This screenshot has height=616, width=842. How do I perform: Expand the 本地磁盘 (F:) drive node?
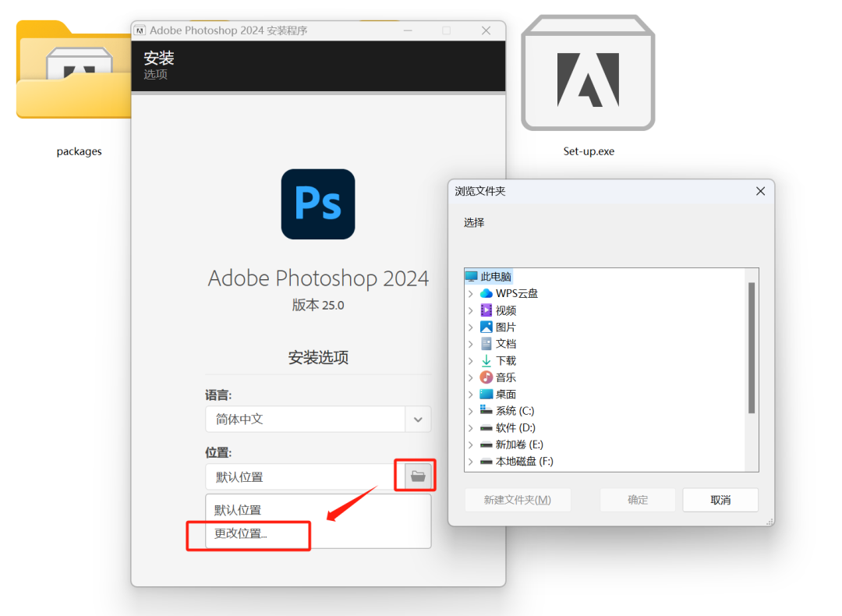tap(470, 462)
